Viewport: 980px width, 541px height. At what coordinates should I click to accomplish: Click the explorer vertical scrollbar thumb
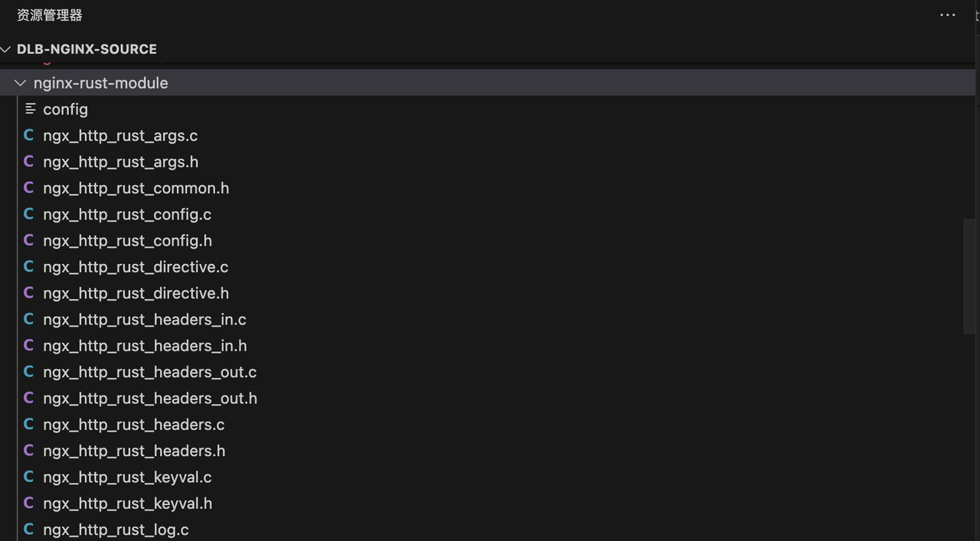point(969,276)
